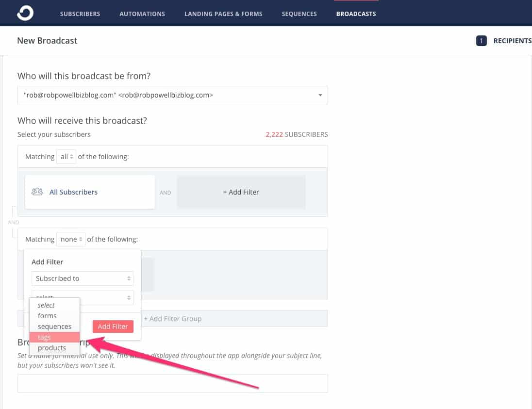Switch to the Broadcasts tab
The width and height of the screenshot is (532, 409).
tap(356, 14)
